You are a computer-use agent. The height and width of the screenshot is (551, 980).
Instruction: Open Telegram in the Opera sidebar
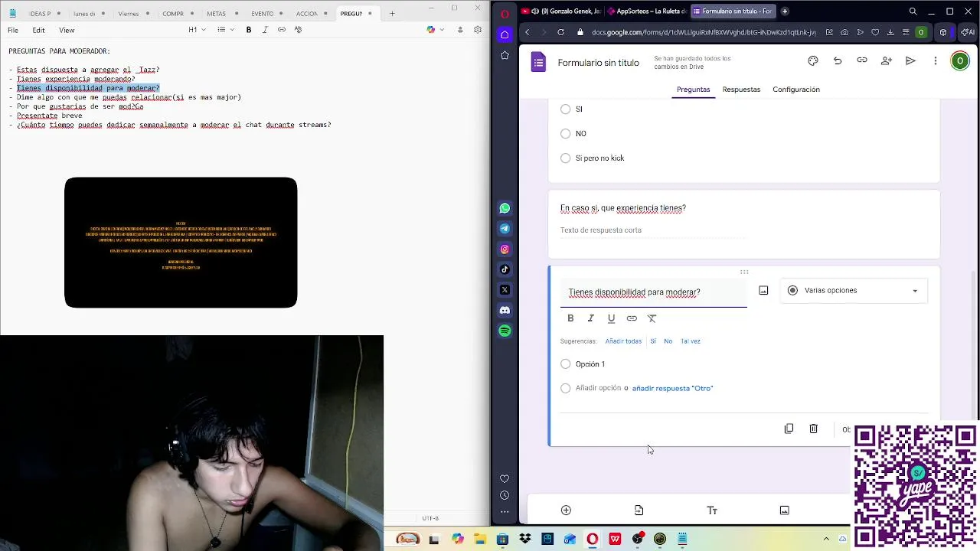tap(505, 229)
